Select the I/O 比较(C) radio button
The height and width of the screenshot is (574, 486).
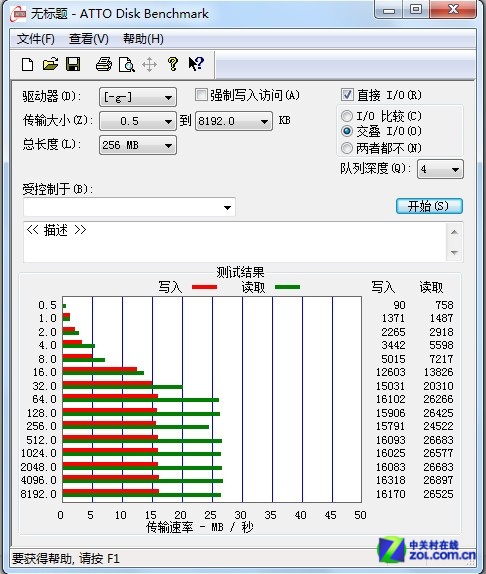pos(347,116)
